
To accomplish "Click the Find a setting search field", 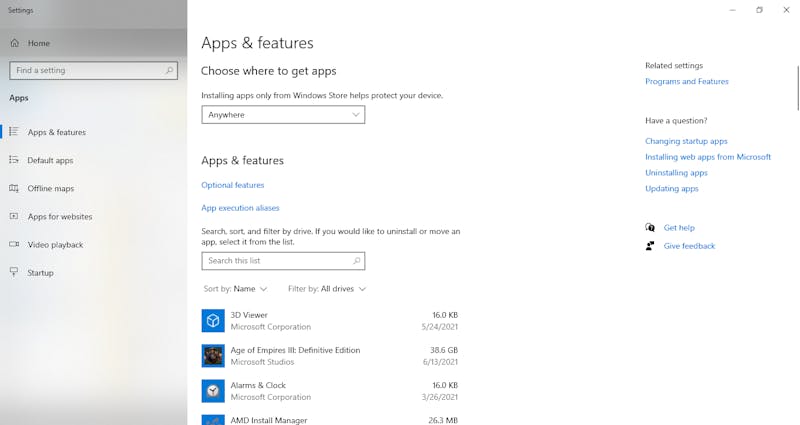I will 93,70.
